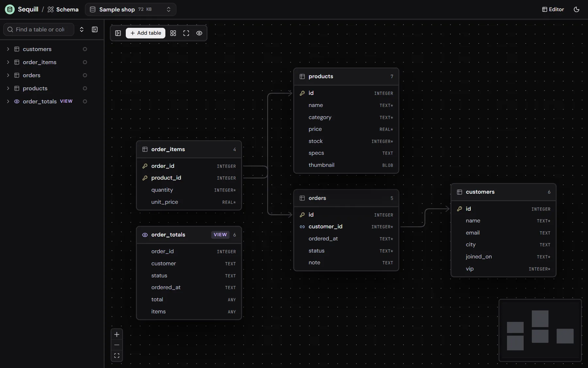Image resolution: width=588 pixels, height=368 pixels.
Task: Toggle sidebar from canvas toolbar
Action: click(x=118, y=33)
